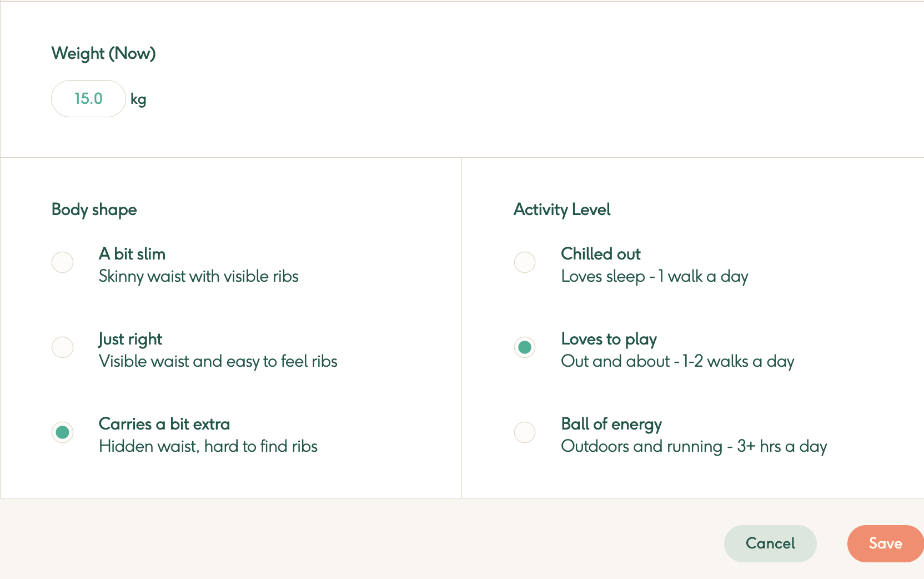This screenshot has height=579, width=924.
Task: Select the Loves to play radio button
Action: (x=525, y=347)
